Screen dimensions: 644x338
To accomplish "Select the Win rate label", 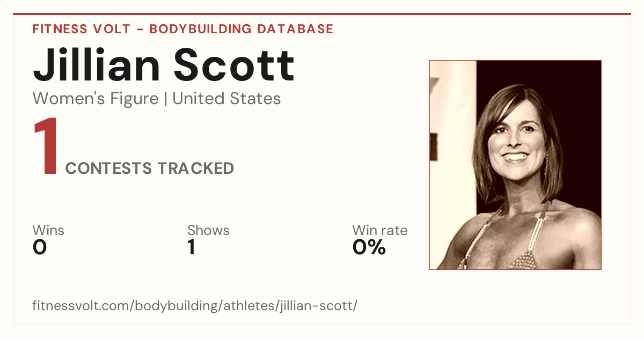I will coord(380,230).
